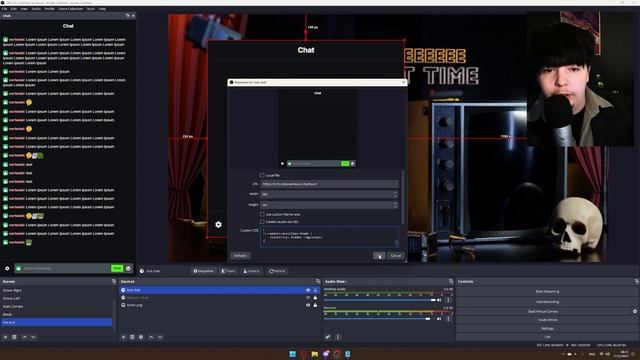Open Mic/Aux three-dot options

point(448,319)
